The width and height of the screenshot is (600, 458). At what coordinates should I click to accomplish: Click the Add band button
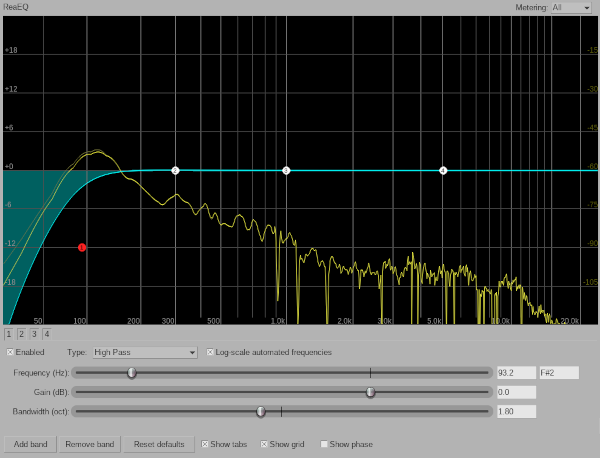point(30,444)
